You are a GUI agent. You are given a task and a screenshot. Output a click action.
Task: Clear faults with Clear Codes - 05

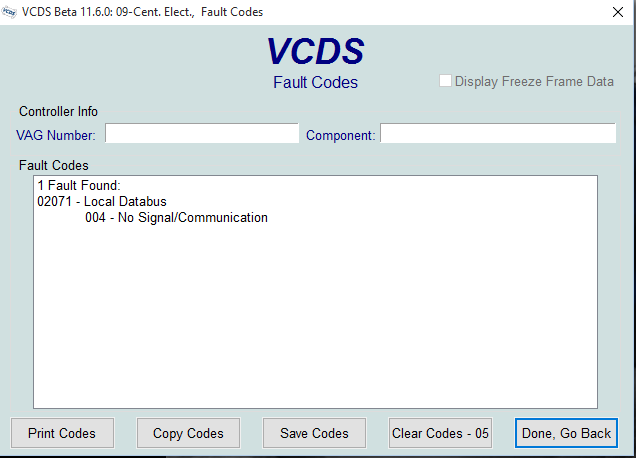coord(440,433)
